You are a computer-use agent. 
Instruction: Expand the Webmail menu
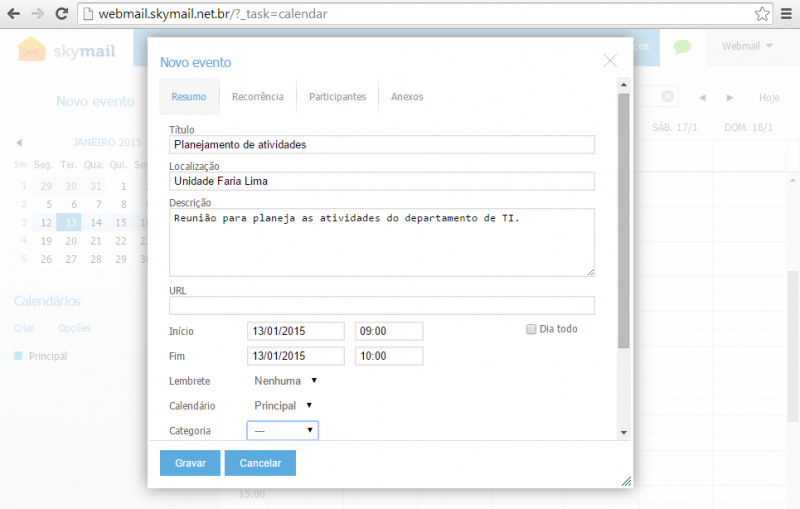pos(747,46)
